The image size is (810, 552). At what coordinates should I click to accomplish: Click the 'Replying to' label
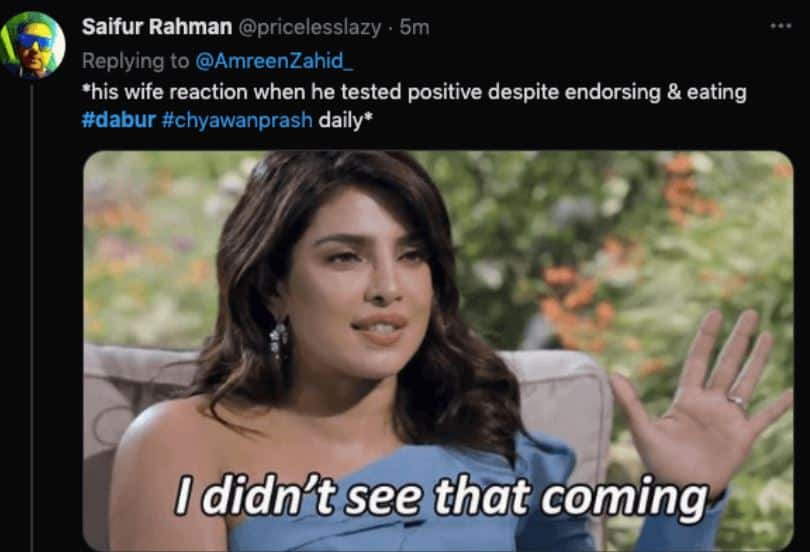(136, 61)
